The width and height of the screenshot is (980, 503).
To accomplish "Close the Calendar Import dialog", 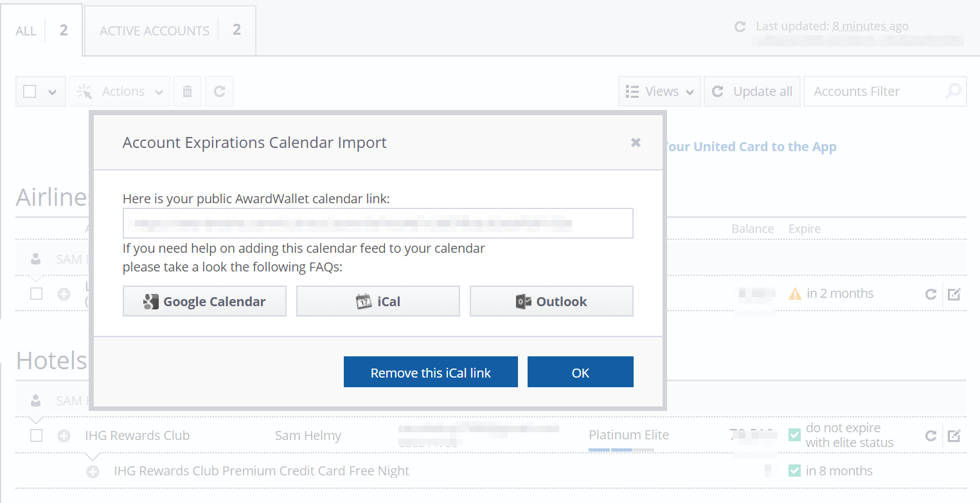I will 636,142.
